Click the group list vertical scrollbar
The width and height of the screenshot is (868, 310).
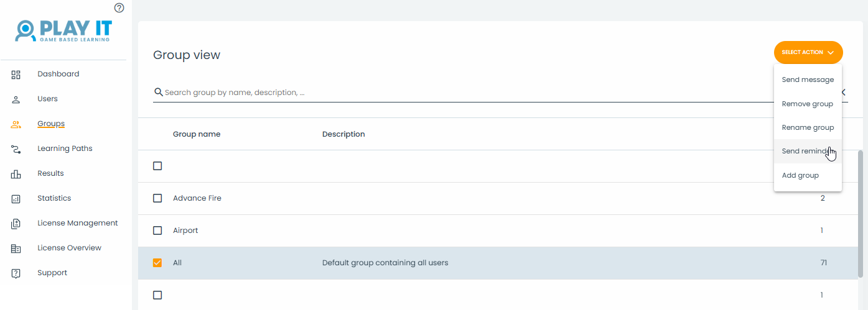861,211
